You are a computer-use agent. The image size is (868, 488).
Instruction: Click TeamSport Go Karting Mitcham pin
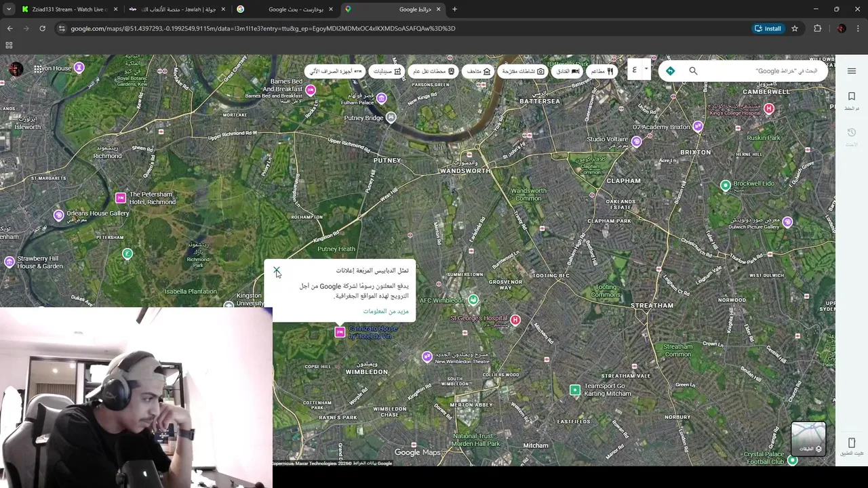coord(575,390)
